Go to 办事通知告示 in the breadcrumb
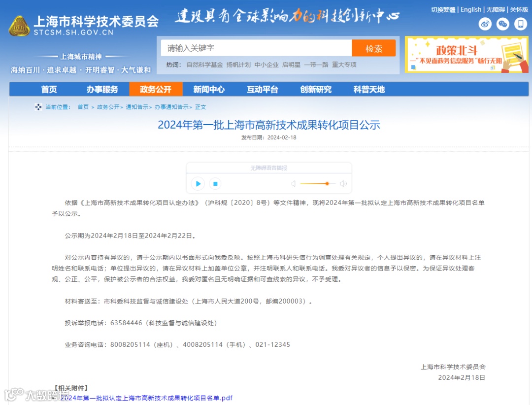 tap(172, 107)
